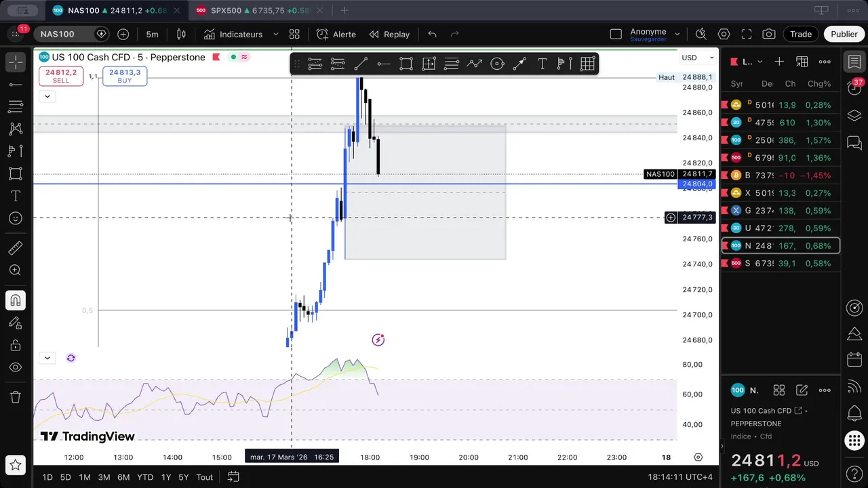Undo last chart action

[432, 34]
